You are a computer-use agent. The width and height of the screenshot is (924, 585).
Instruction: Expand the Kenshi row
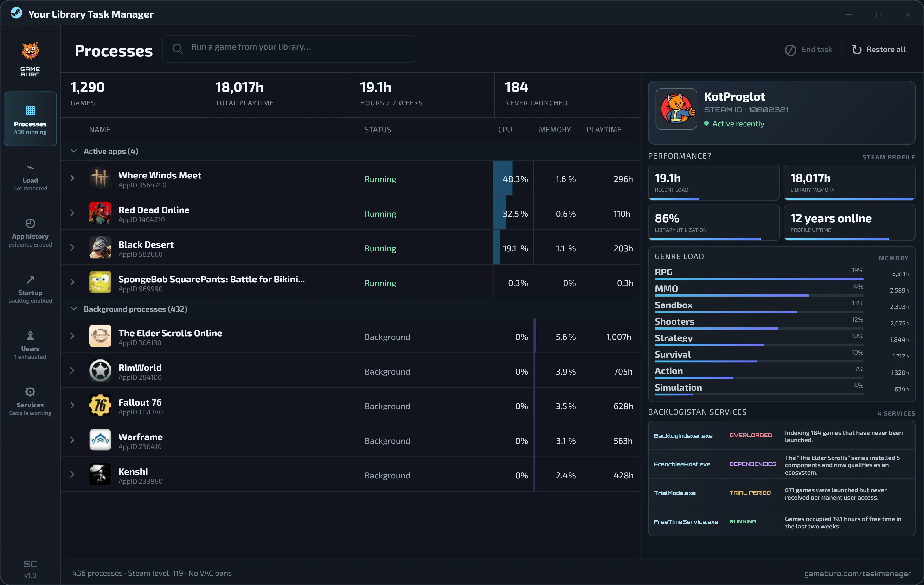(x=72, y=475)
